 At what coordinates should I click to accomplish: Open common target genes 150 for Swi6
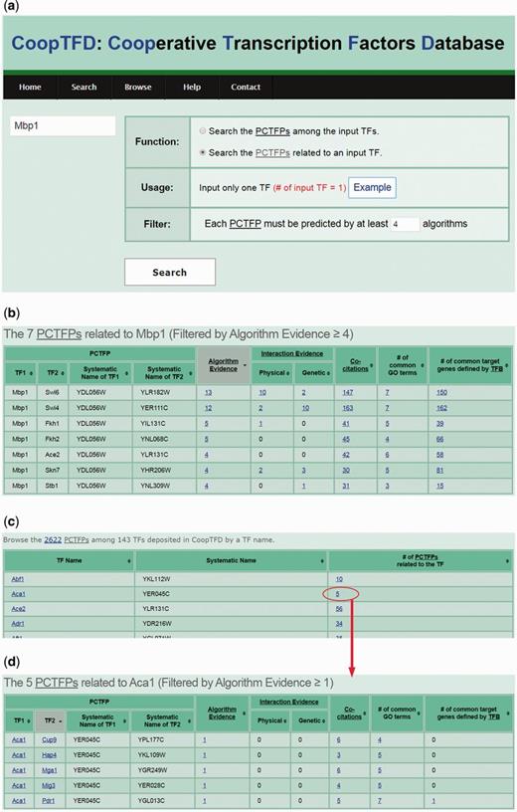pos(441,392)
